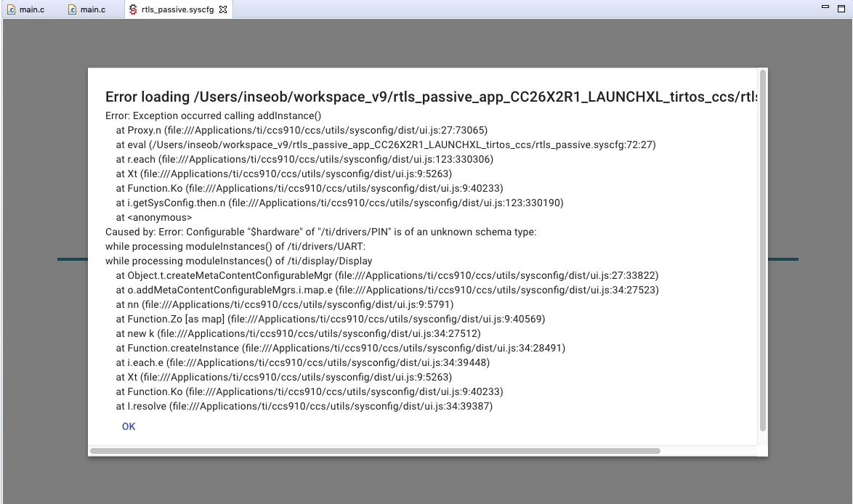Click the C file icon on second main.c tab
853x504 pixels.
(x=72, y=9)
